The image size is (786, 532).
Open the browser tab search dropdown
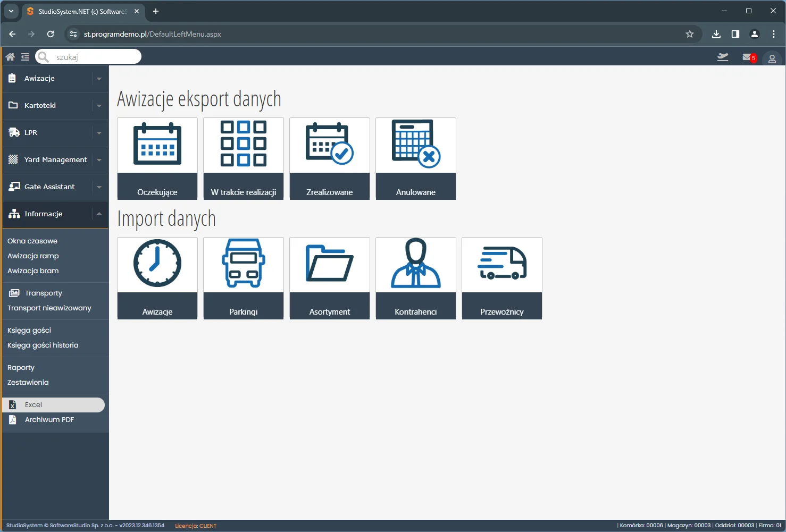click(x=11, y=11)
